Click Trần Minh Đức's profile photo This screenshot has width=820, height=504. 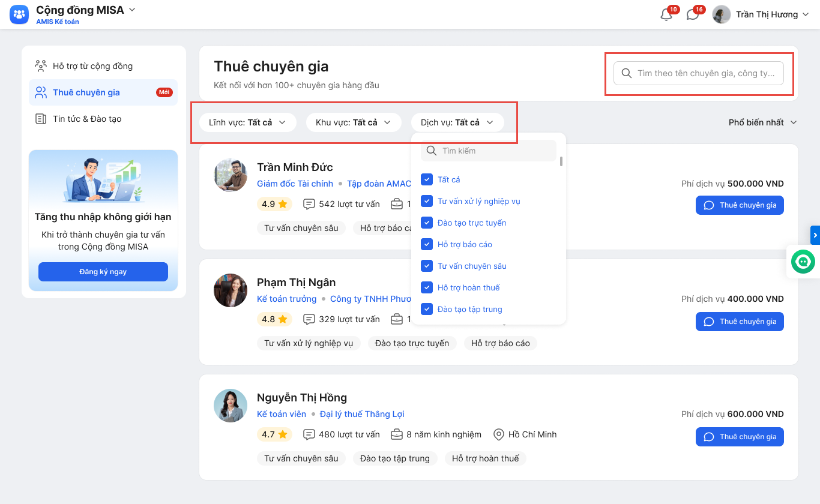coord(231,175)
